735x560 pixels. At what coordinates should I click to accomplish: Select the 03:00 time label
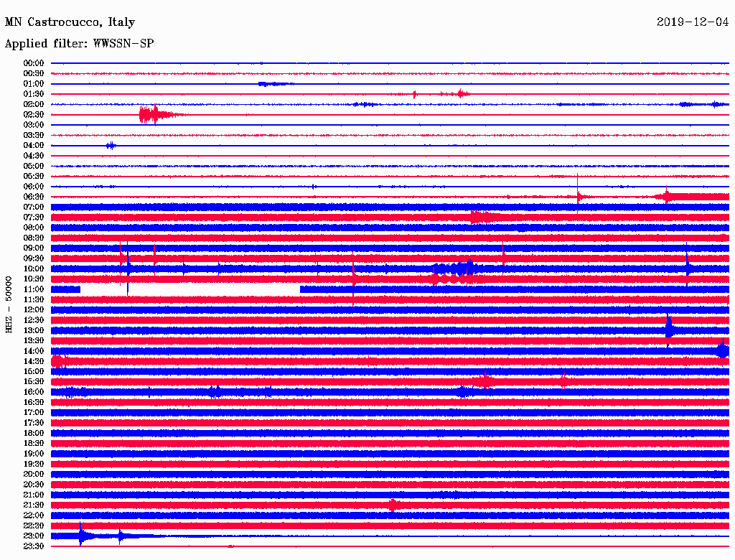coord(34,125)
